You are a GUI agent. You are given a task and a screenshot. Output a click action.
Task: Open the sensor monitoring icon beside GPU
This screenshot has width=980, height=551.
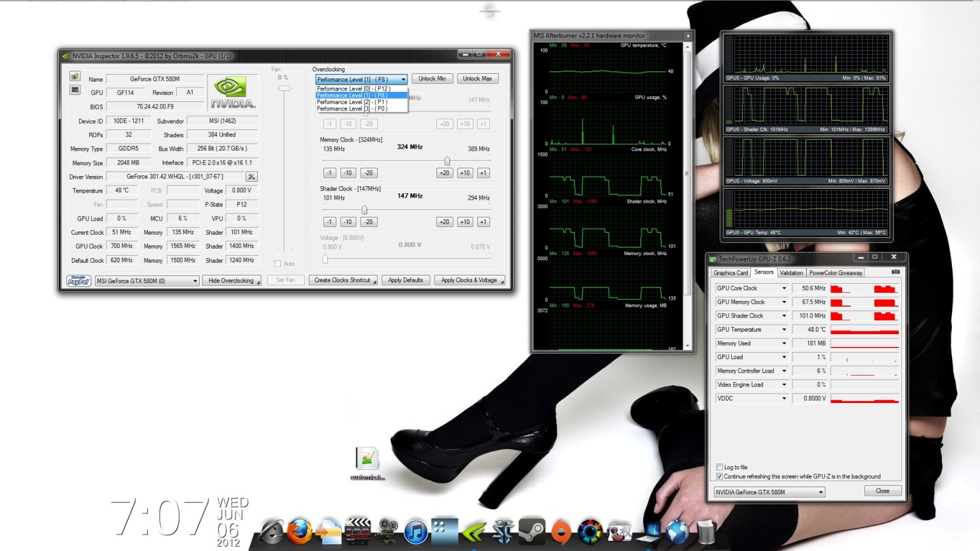75,90
